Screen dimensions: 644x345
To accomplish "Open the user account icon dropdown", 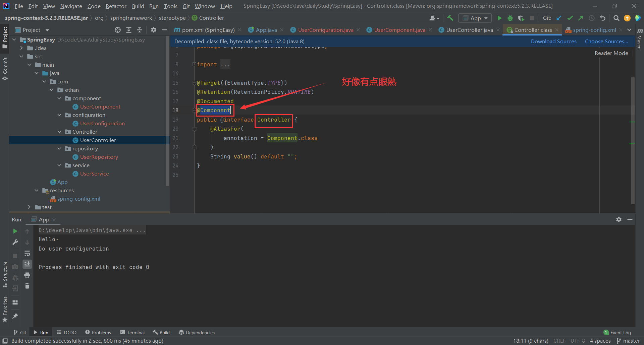I will coord(435,18).
